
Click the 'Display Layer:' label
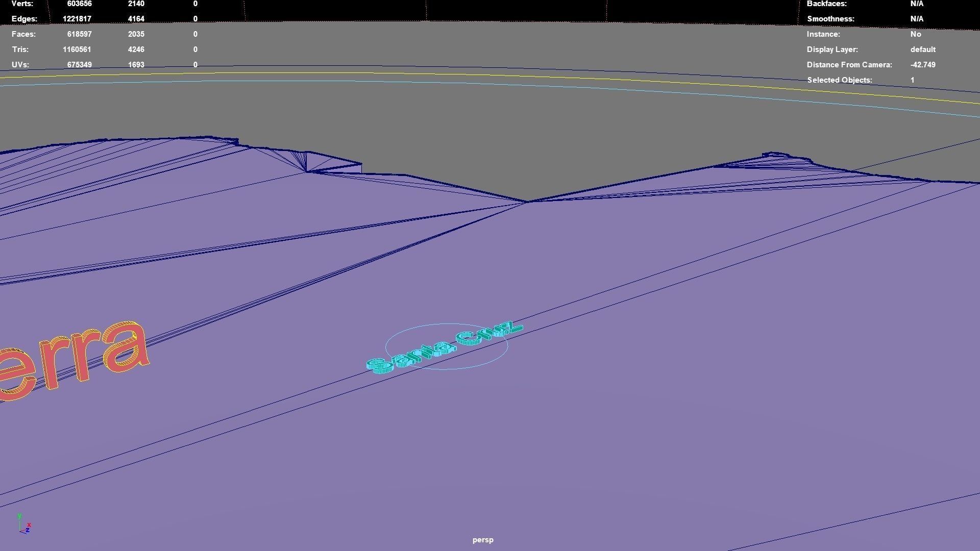[832, 49]
